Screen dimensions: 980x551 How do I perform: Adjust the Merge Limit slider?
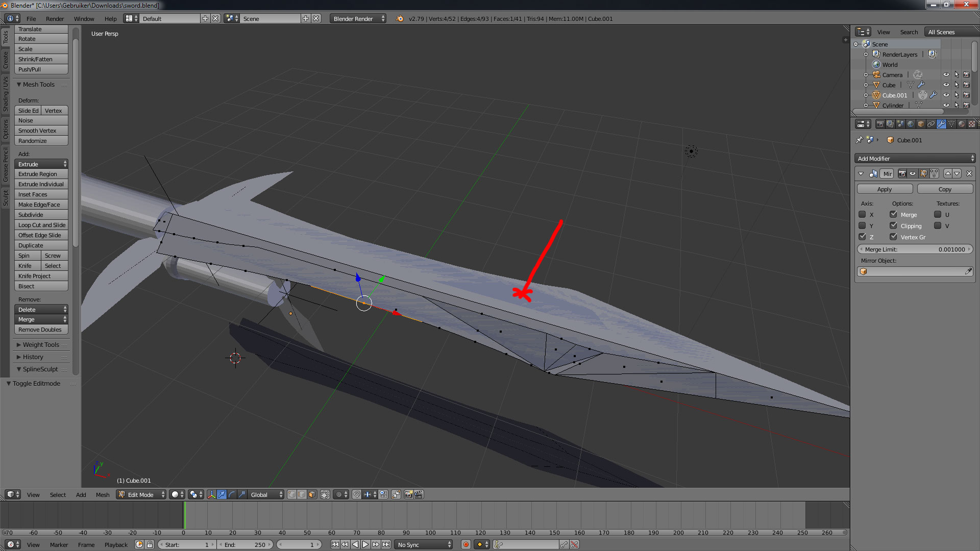click(x=915, y=249)
